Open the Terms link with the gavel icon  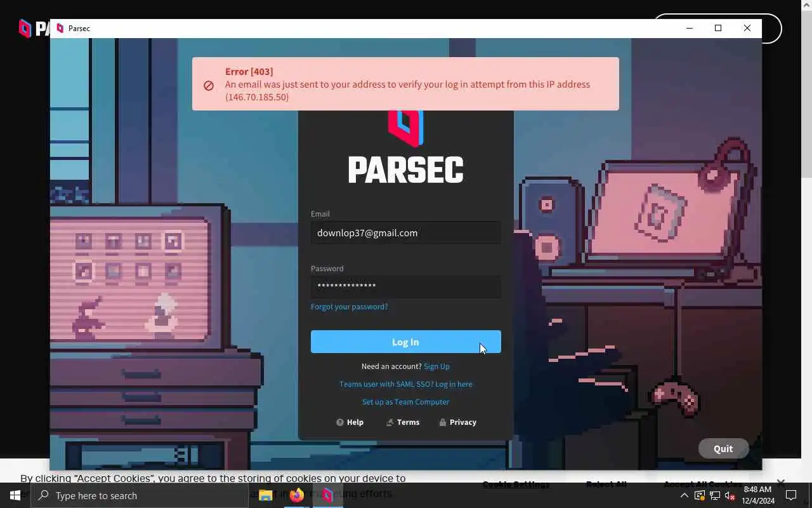point(403,422)
